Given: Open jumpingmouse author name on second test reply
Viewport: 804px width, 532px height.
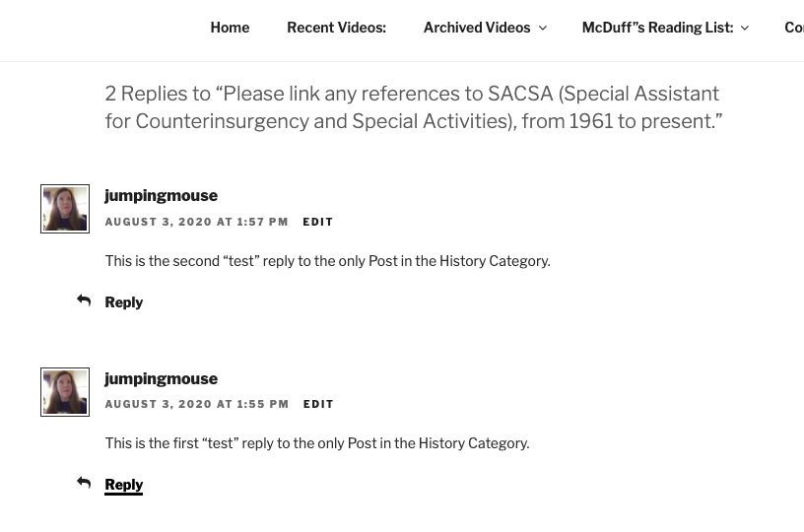Looking at the screenshot, I should click(161, 196).
